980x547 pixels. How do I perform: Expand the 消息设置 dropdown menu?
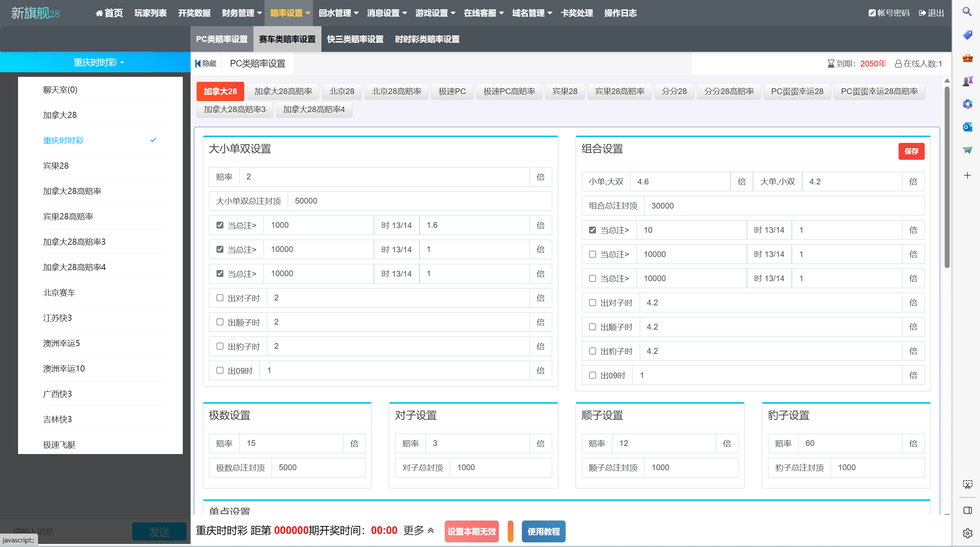point(387,13)
